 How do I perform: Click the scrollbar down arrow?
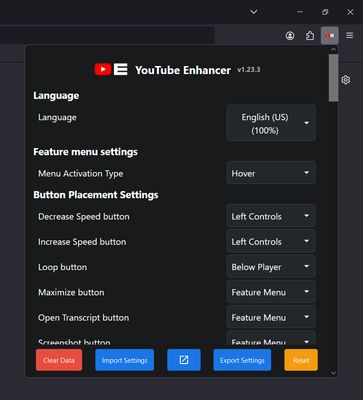[x=333, y=373]
